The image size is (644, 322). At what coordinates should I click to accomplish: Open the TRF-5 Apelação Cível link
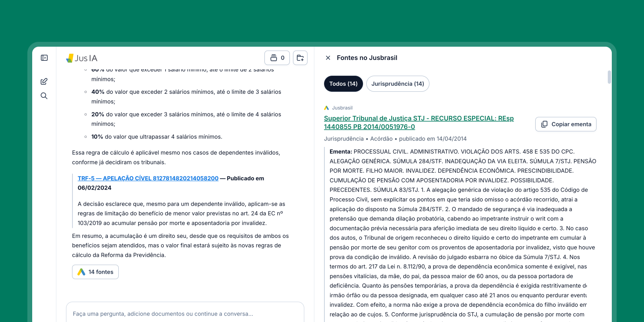click(x=148, y=178)
